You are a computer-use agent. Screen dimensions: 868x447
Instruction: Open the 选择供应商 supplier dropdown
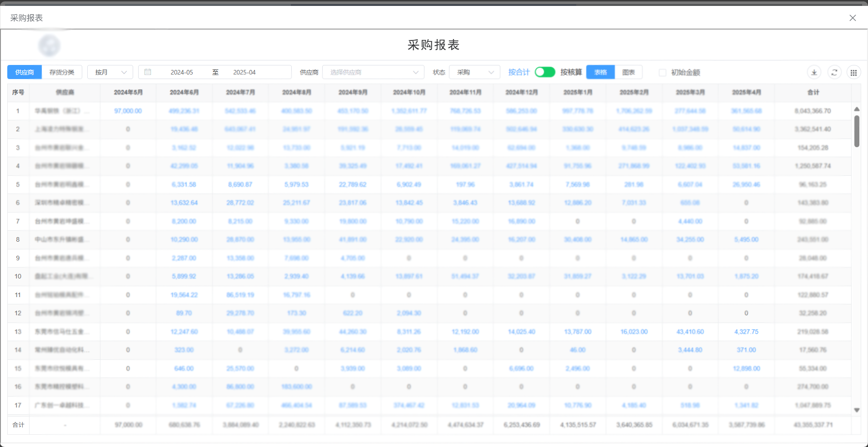click(x=373, y=72)
